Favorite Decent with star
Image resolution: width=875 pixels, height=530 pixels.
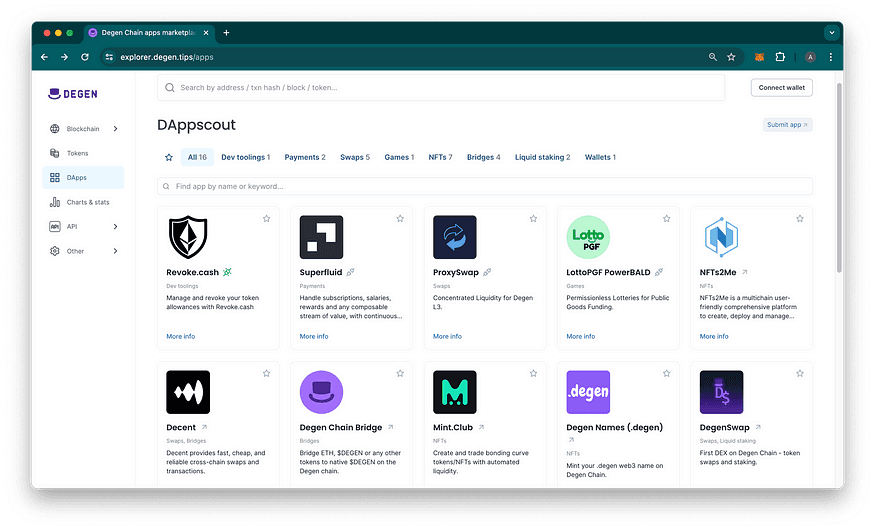[x=267, y=373]
